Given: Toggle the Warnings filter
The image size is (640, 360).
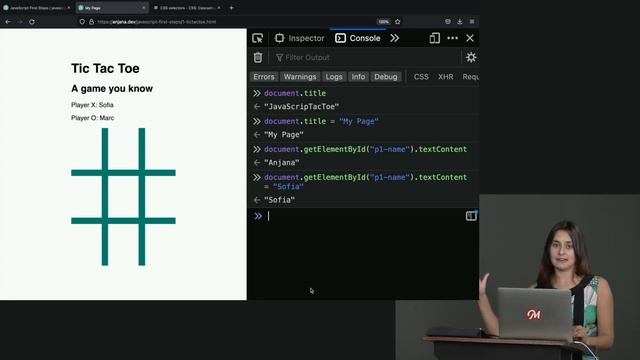Looking at the screenshot, I should coord(300,77).
